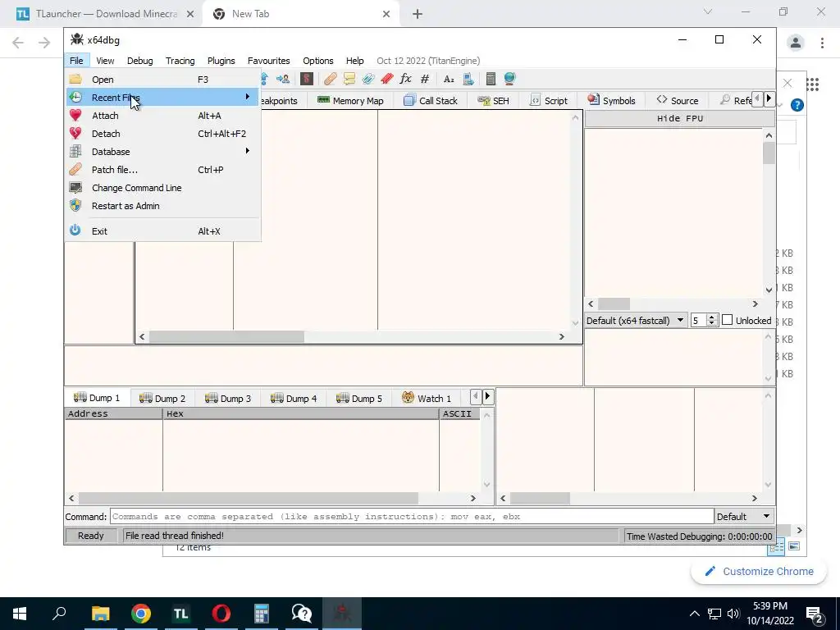
Task: Select the Dump 3 tab
Action: [228, 398]
